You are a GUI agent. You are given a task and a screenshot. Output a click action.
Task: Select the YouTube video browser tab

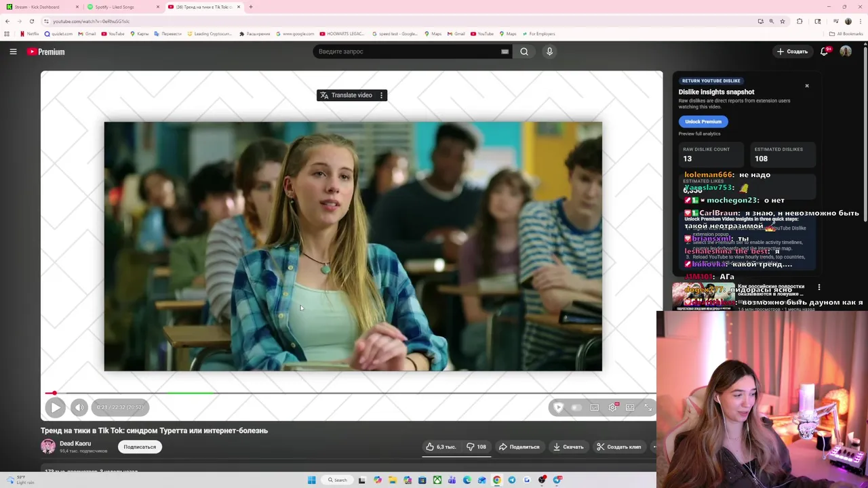[203, 7]
